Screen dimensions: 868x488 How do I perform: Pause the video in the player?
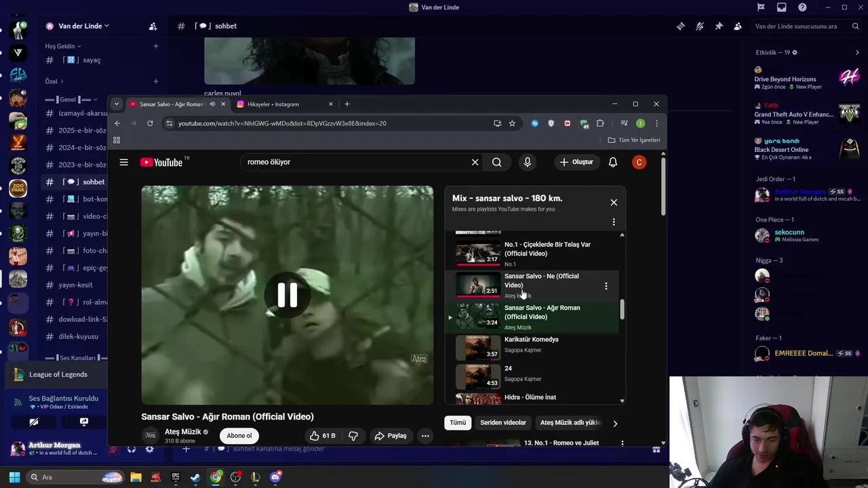[287, 295]
